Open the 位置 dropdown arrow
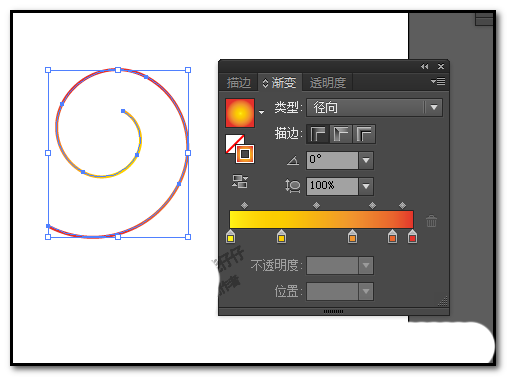The height and width of the screenshot is (377, 507). pos(366,291)
